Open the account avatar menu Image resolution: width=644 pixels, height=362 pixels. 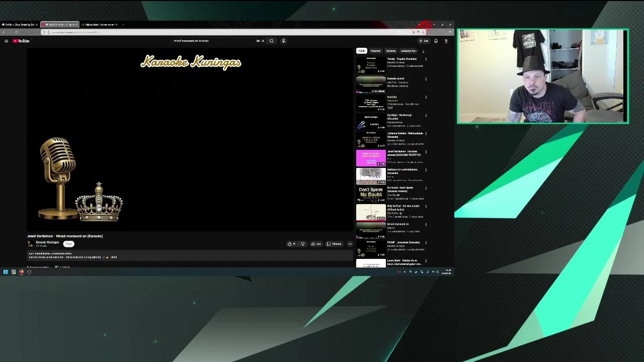click(x=446, y=41)
